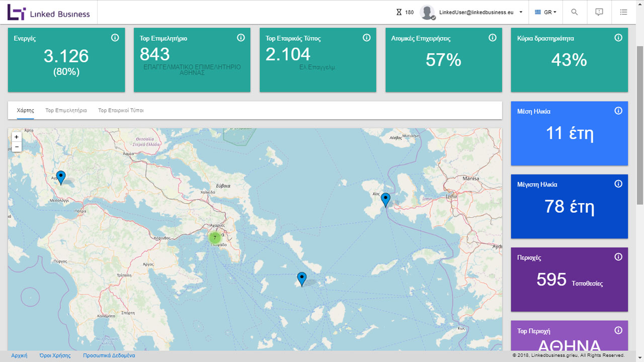This screenshot has height=362, width=644.
Task: Click the 78 έτη maximum age value
Action: click(570, 206)
